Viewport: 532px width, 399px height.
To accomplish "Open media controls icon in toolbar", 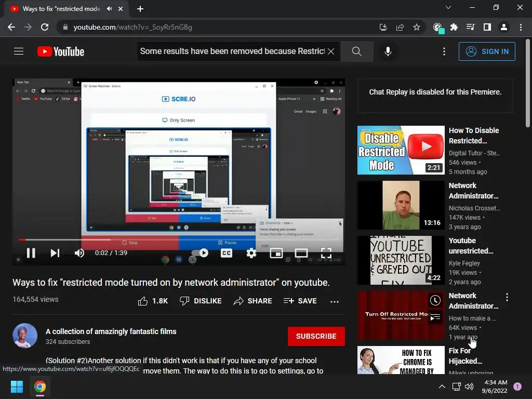I will click(x=470, y=27).
